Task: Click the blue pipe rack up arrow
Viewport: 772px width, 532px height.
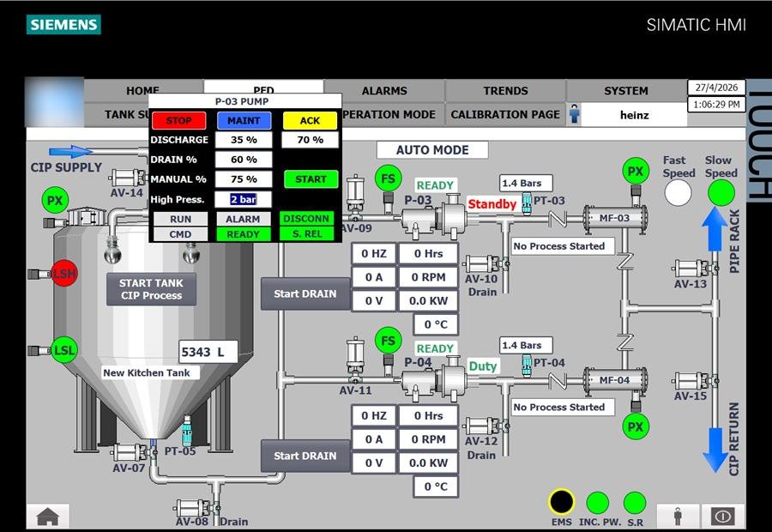Action: tap(715, 228)
